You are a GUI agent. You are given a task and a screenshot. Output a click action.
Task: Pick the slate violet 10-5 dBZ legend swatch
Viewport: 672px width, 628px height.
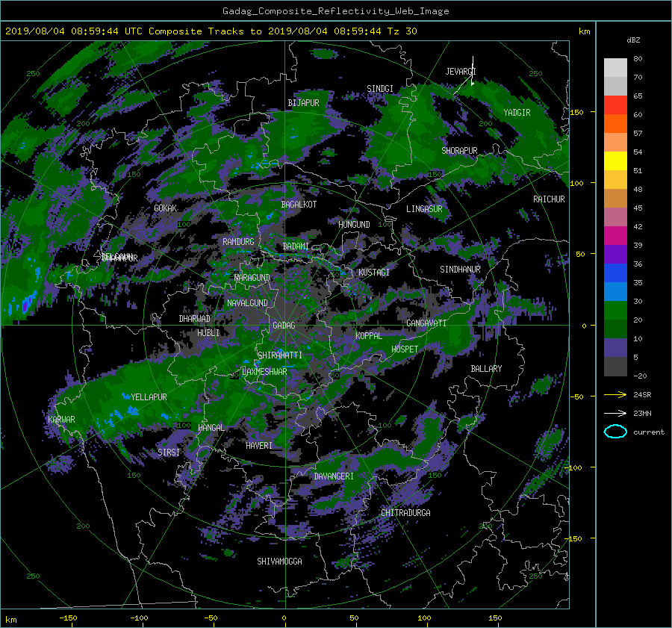(x=615, y=348)
